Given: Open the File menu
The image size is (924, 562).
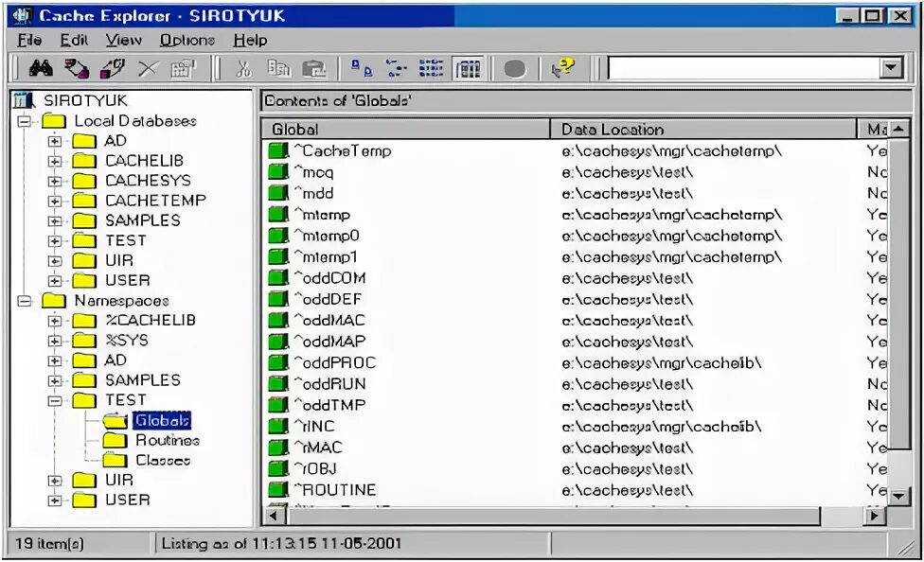Looking at the screenshot, I should [29, 40].
